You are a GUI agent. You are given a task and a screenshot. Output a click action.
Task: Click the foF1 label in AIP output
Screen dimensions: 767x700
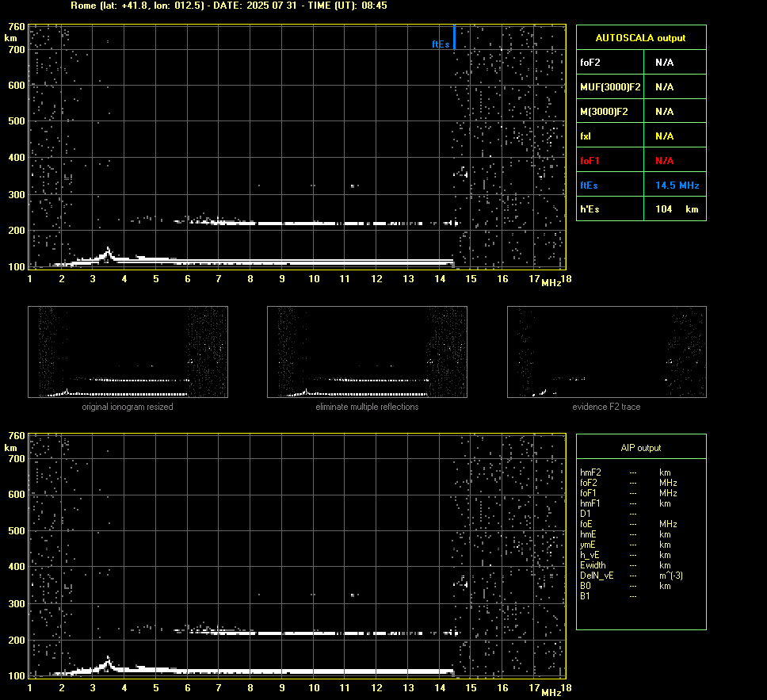[588, 493]
